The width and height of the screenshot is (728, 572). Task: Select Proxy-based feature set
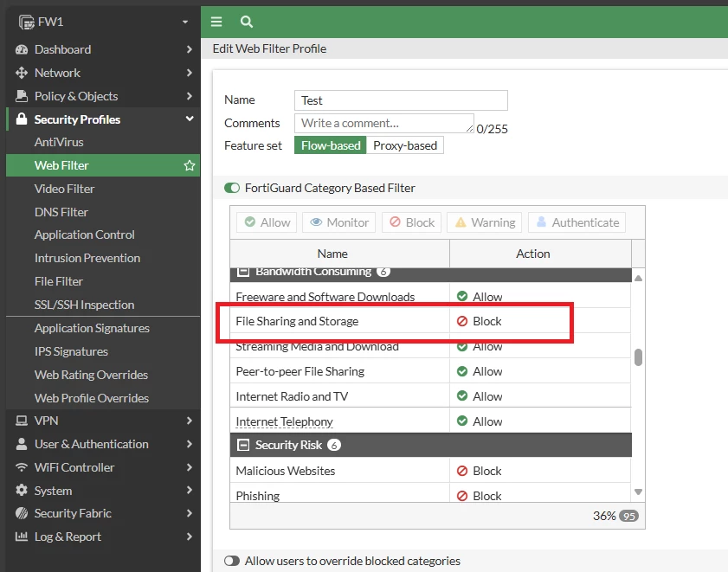coord(405,145)
